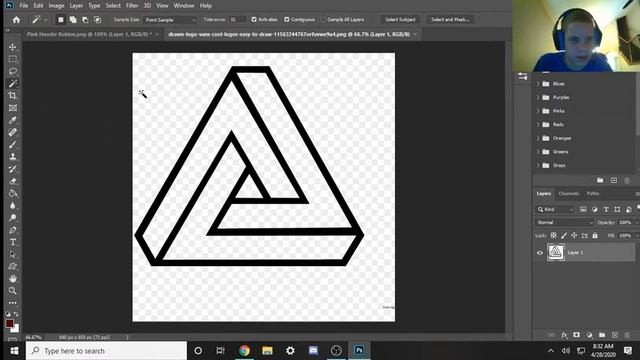Toggle filter for type layers

(x=606, y=209)
